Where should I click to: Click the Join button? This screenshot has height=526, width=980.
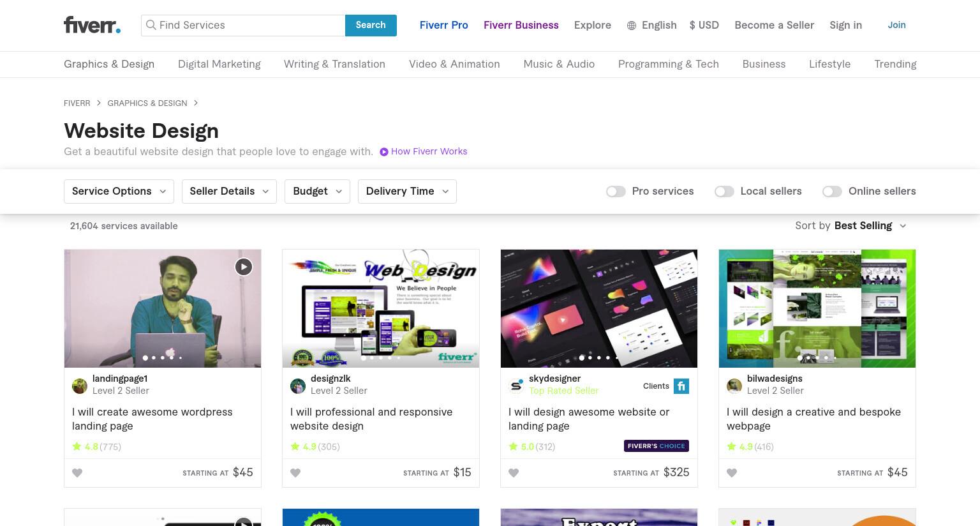(x=896, y=25)
